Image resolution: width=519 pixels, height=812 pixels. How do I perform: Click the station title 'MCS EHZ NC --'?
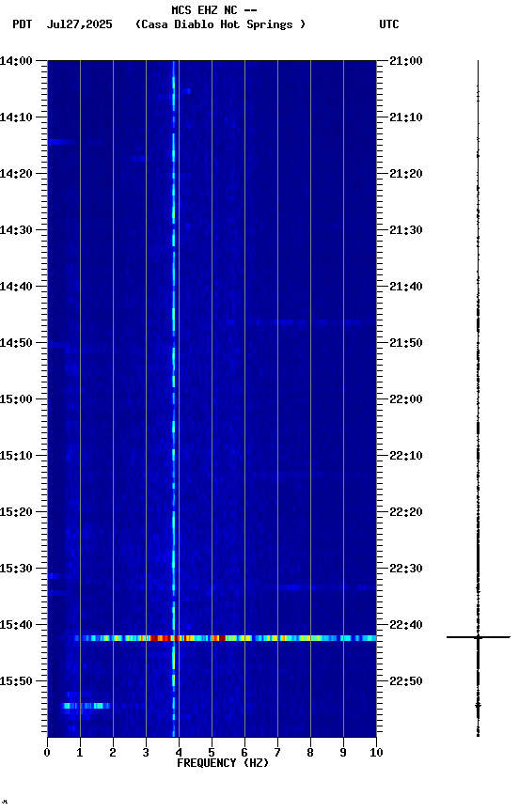pyautogui.click(x=214, y=9)
